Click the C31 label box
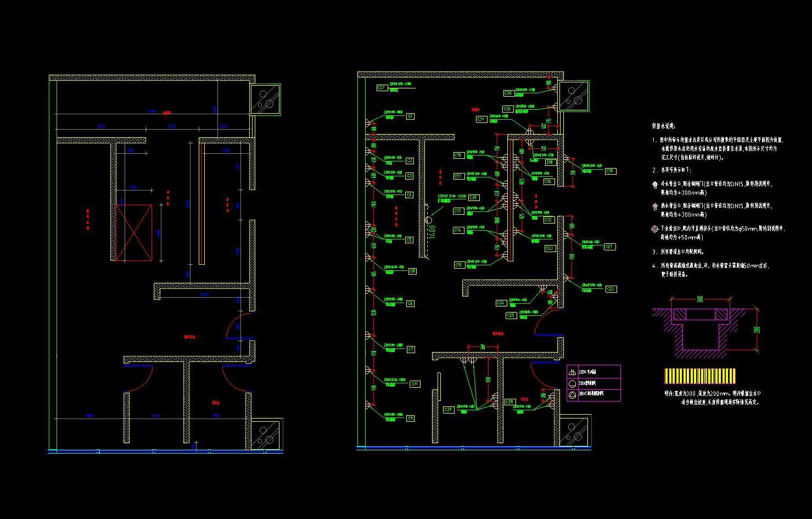 coord(481,119)
